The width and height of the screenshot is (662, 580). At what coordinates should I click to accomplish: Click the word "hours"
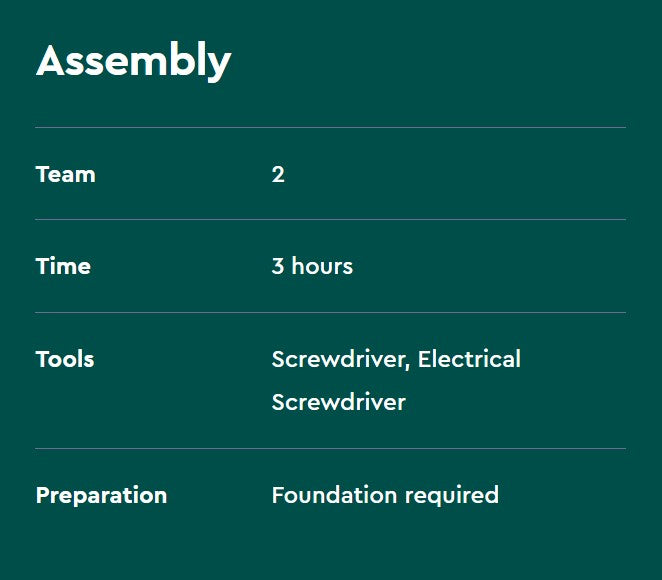click(x=322, y=266)
